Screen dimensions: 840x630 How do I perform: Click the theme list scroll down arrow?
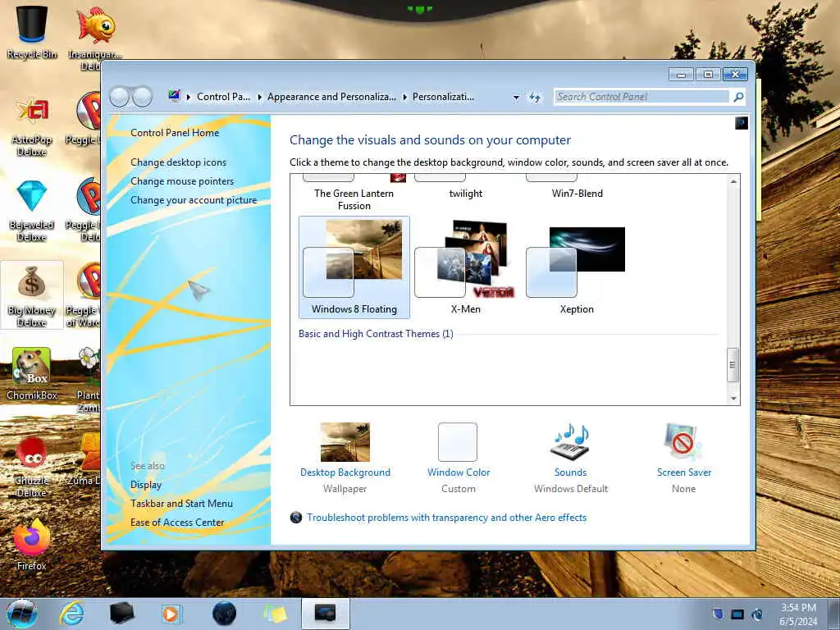coord(733,399)
